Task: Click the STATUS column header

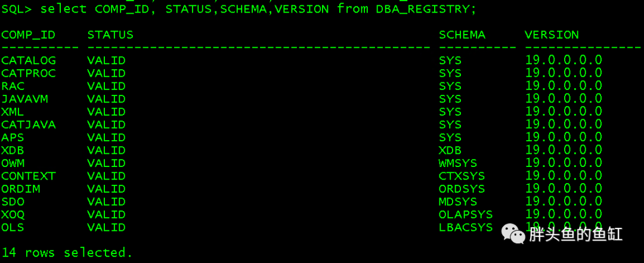Action: pos(110,35)
